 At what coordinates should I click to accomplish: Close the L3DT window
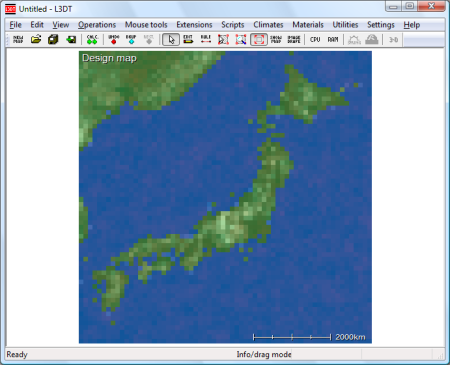[431, 7]
